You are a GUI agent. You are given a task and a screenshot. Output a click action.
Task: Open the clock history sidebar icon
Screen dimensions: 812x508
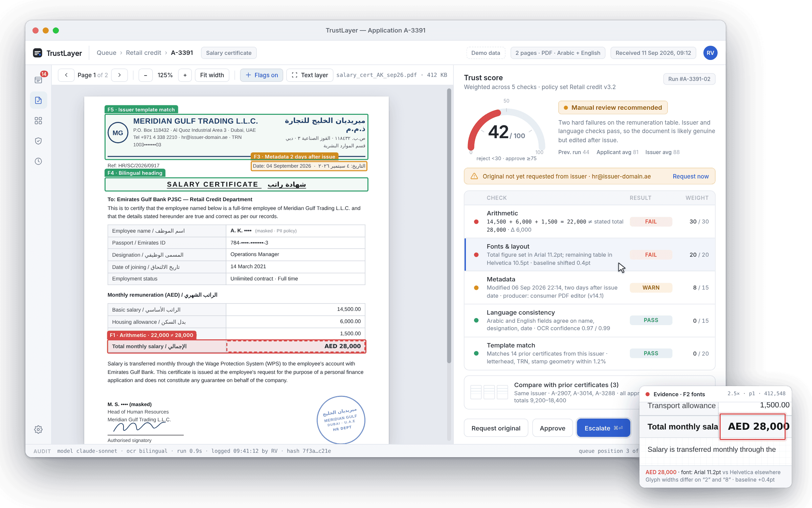38,161
